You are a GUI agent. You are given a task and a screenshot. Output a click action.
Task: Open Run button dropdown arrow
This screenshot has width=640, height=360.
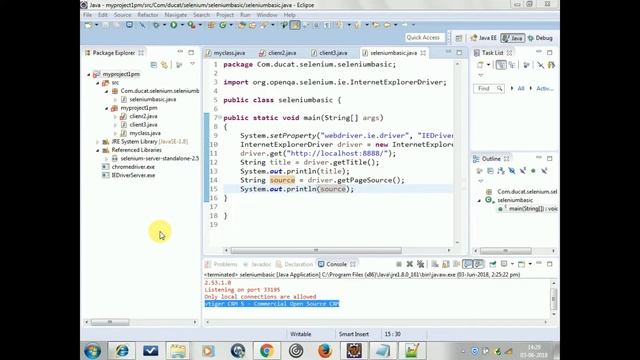(x=182, y=25)
